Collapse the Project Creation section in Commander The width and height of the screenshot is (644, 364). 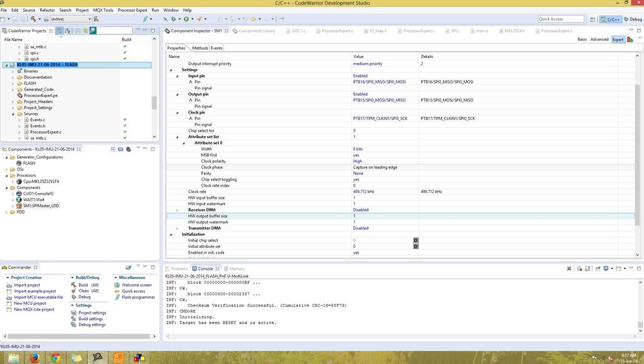coord(7,278)
